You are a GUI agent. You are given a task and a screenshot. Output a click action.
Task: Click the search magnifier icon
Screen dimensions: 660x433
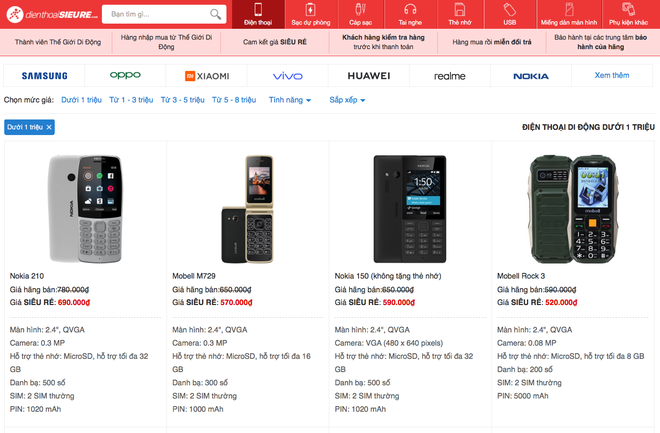216,14
